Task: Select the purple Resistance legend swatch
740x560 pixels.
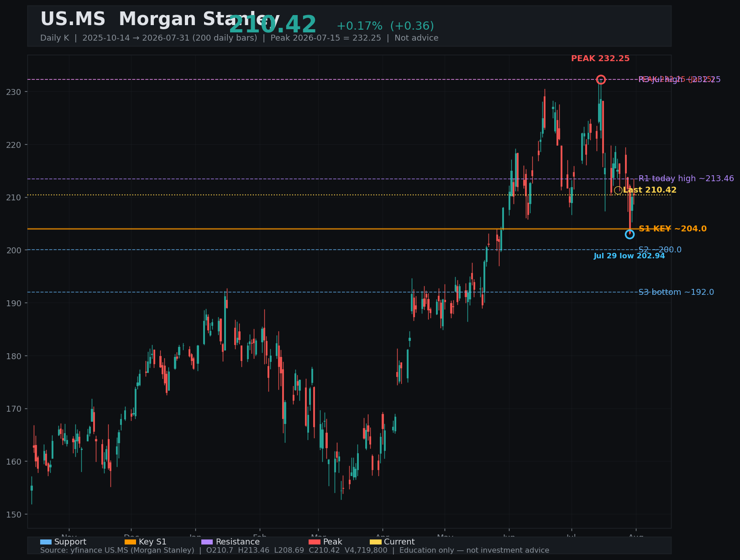Action: [207, 542]
